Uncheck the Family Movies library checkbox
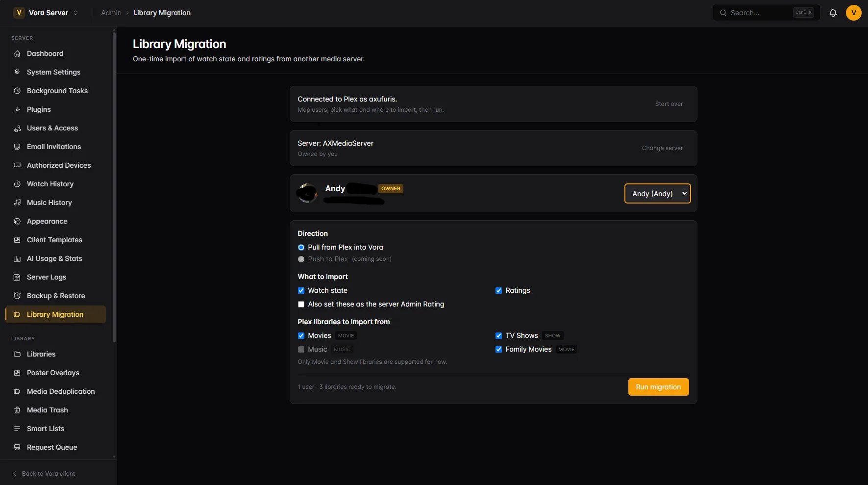Viewport: 868px width, 485px height. click(x=498, y=349)
